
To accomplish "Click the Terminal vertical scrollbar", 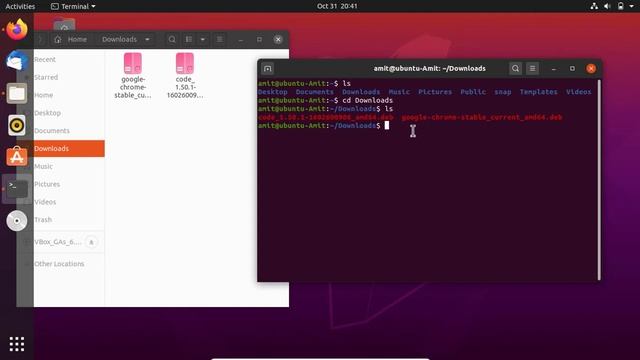I will pos(599,180).
